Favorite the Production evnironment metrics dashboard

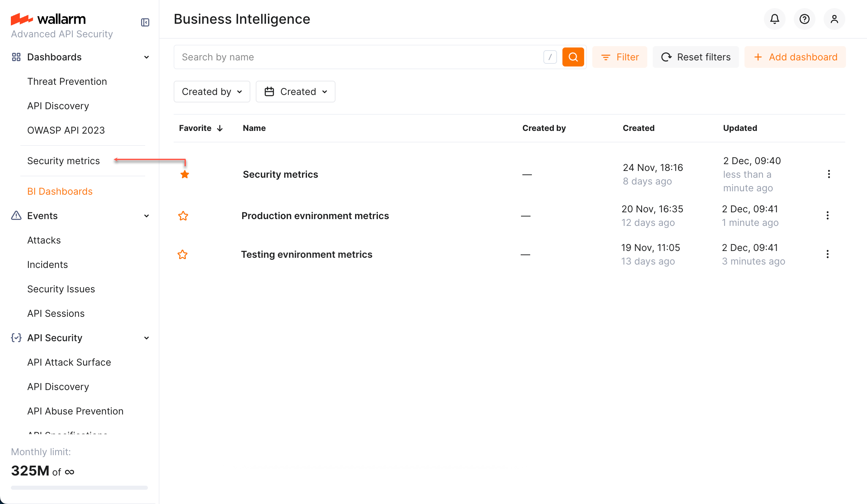(x=183, y=216)
